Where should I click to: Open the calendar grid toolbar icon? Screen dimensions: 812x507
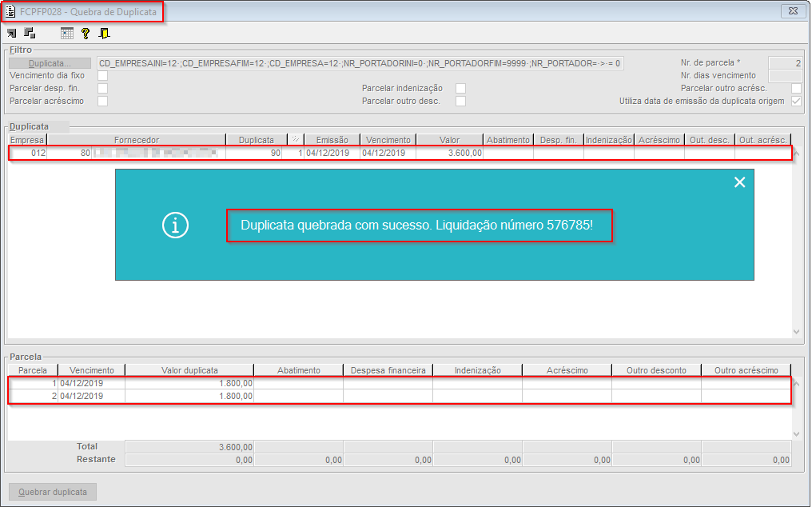(x=67, y=34)
